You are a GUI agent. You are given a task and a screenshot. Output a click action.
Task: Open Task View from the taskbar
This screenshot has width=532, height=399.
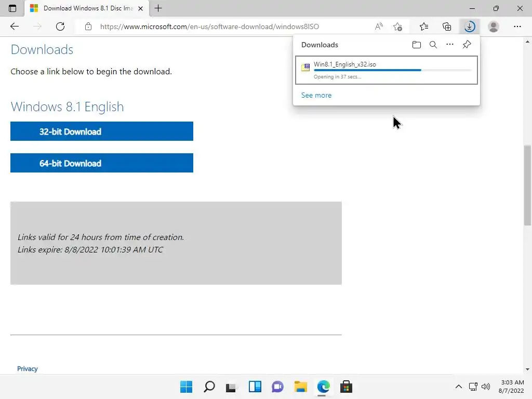[x=232, y=387]
